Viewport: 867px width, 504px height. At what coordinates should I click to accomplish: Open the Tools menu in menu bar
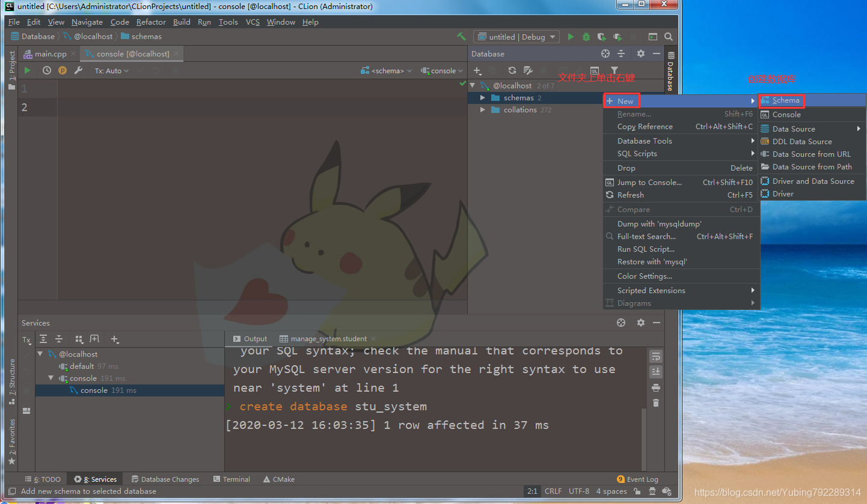[x=228, y=22]
